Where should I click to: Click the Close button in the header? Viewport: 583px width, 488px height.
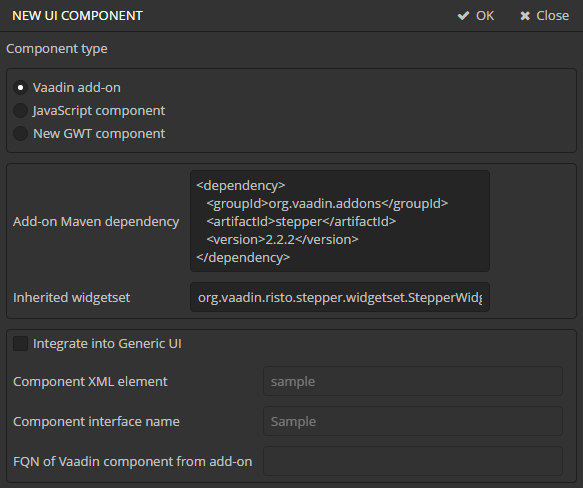544,16
